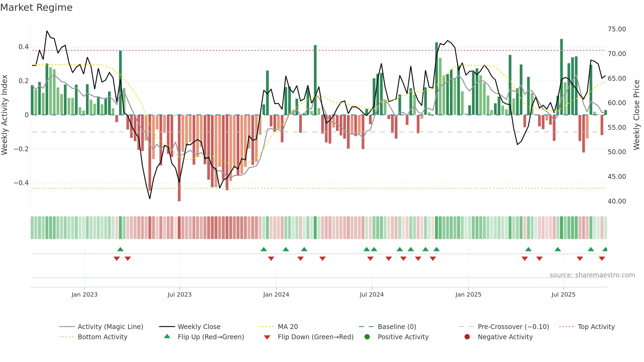Screen dimensions: 644x362
Task: Click the 50.00 price axis label
Action: click(617, 152)
